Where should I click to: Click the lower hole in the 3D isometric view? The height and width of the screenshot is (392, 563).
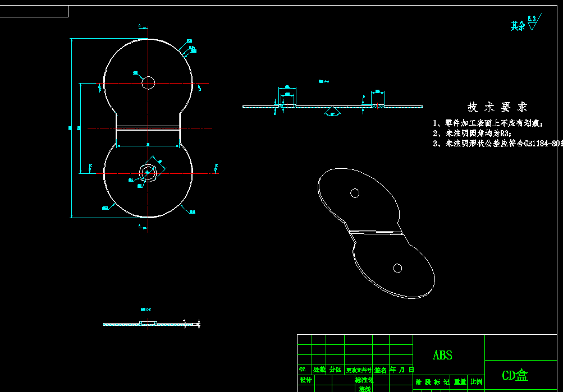(397, 268)
